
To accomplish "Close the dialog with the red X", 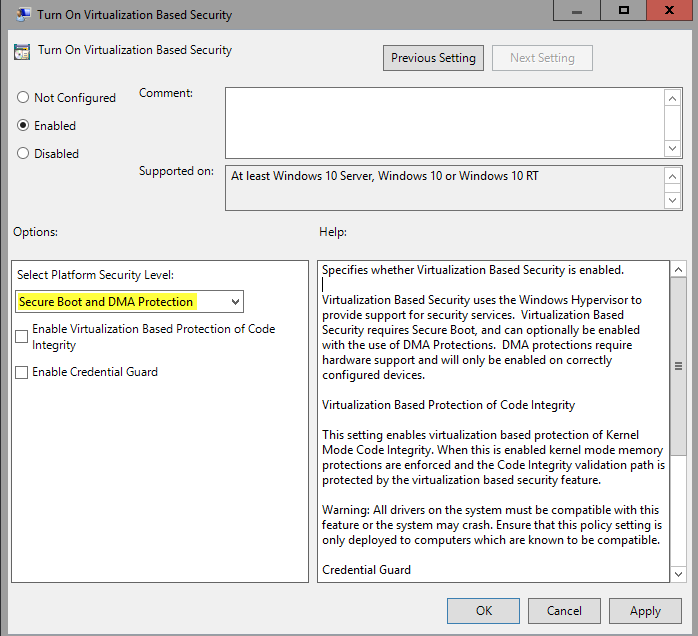I will [x=669, y=10].
